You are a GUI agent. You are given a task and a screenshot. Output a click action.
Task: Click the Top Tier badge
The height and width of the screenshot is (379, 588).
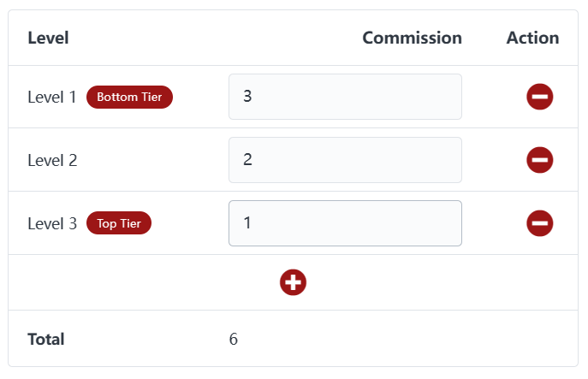[x=118, y=224]
